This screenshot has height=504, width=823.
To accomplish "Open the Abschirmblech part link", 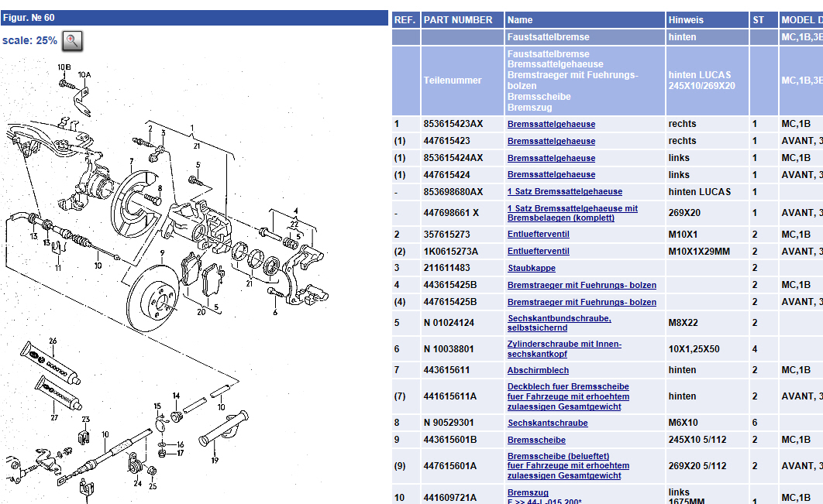I will 538,370.
